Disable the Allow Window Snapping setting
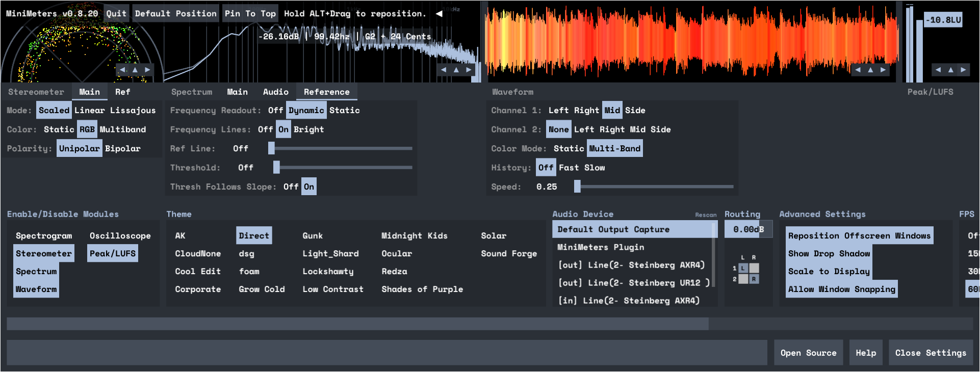Viewport: 980px width, 372px height. [841, 289]
